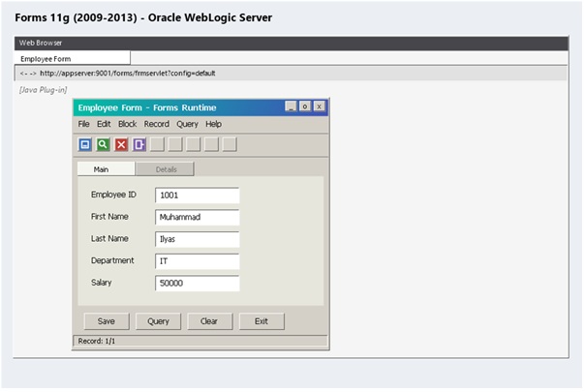
Task: Click the Department field
Action: (x=198, y=261)
